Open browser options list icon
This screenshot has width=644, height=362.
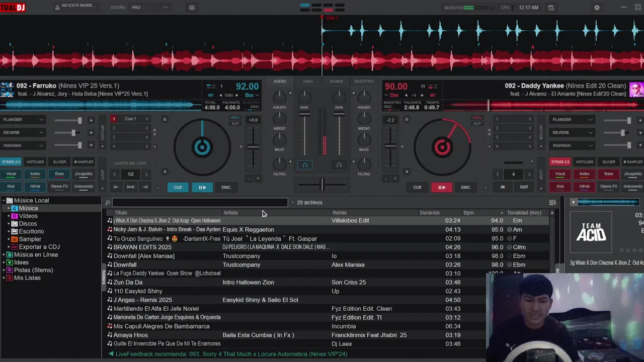pos(552,203)
